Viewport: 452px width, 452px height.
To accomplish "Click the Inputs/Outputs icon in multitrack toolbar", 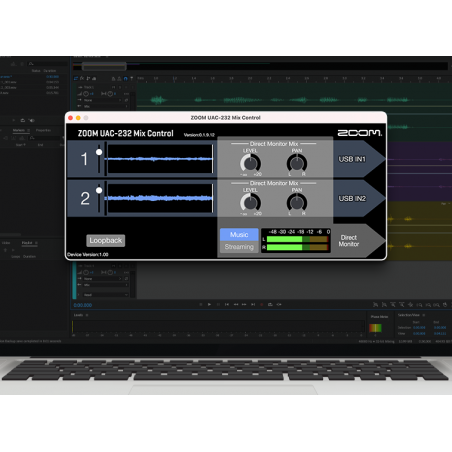I will [76, 78].
